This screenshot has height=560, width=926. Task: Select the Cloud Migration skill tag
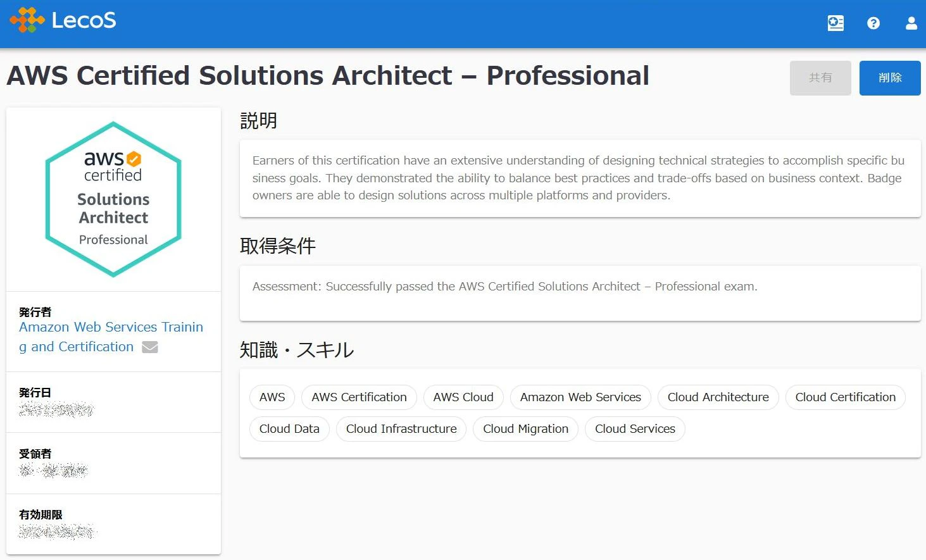pyautogui.click(x=525, y=429)
